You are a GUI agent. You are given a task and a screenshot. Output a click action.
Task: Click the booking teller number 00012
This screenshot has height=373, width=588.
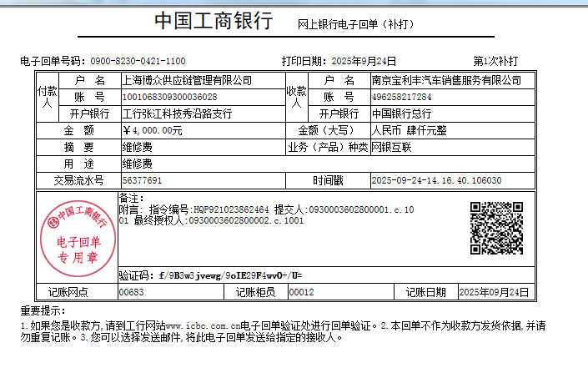click(x=301, y=292)
